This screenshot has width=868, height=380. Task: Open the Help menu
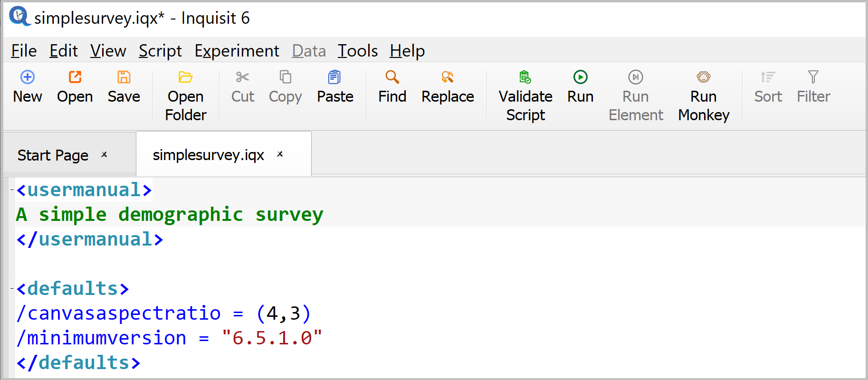[x=407, y=50]
